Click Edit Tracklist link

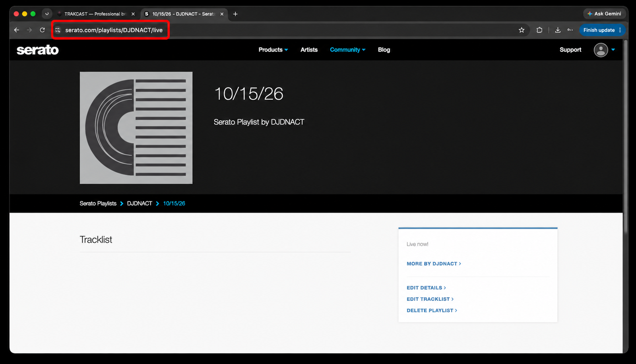click(x=430, y=299)
